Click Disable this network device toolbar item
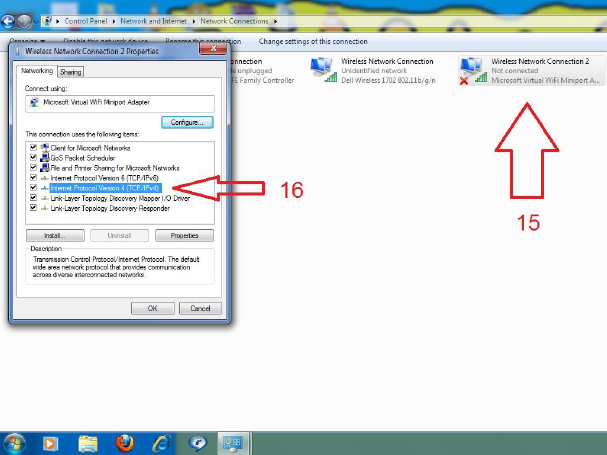 (105, 41)
